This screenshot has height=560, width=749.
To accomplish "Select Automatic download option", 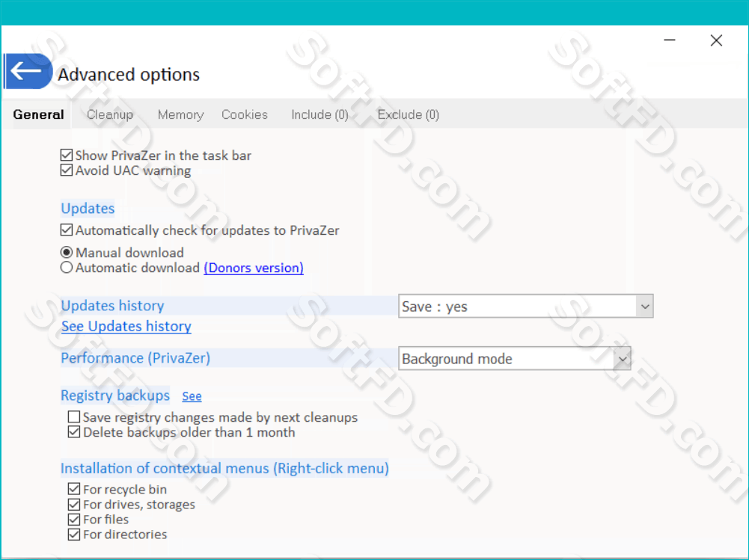I will (x=67, y=268).
